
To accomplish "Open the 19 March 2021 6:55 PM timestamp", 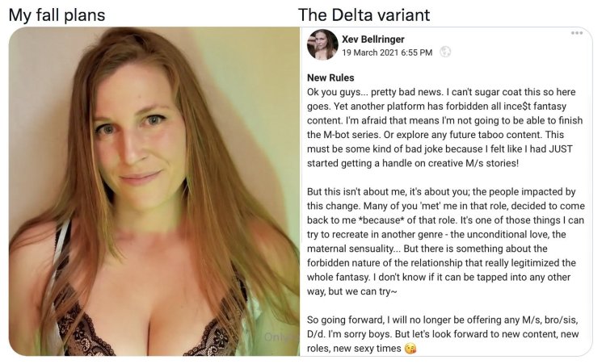I will click(x=387, y=52).
